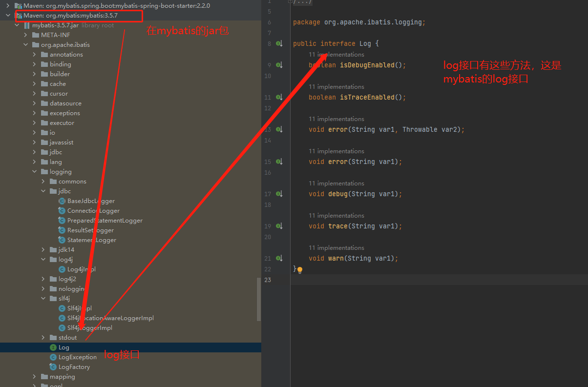Screen dimensions: 588x387
Task: Collapse the logging package
Action: 35,172
